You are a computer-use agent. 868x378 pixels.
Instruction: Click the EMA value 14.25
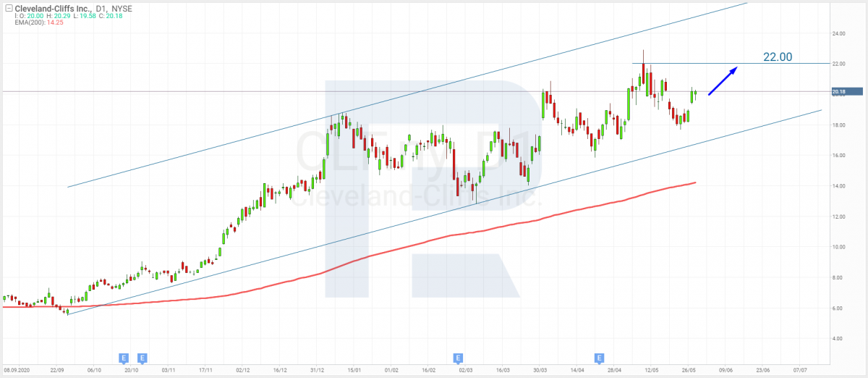54,23
